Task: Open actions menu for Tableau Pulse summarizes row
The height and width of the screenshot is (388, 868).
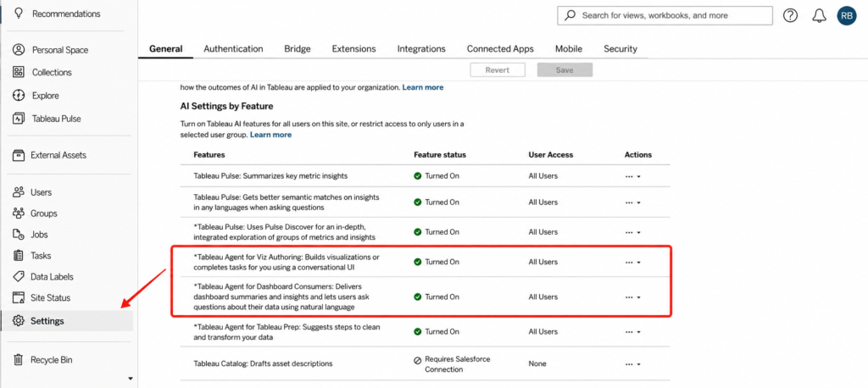Action: (632, 176)
